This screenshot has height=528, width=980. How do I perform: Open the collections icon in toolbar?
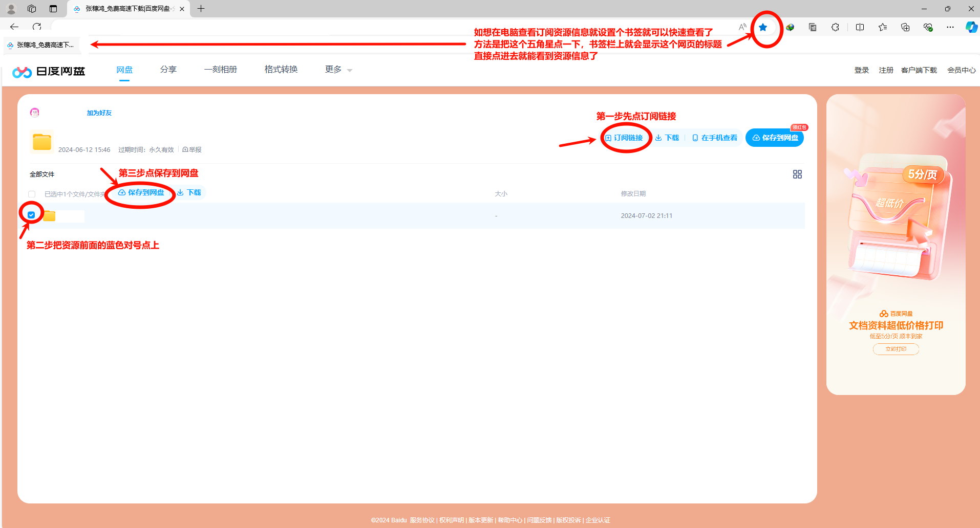[905, 27]
